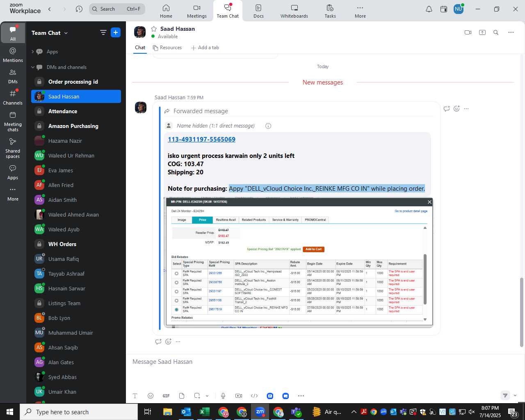This screenshot has height=420, width=525.
Task: Open chat with Hazama Nazir
Action: coord(76,141)
